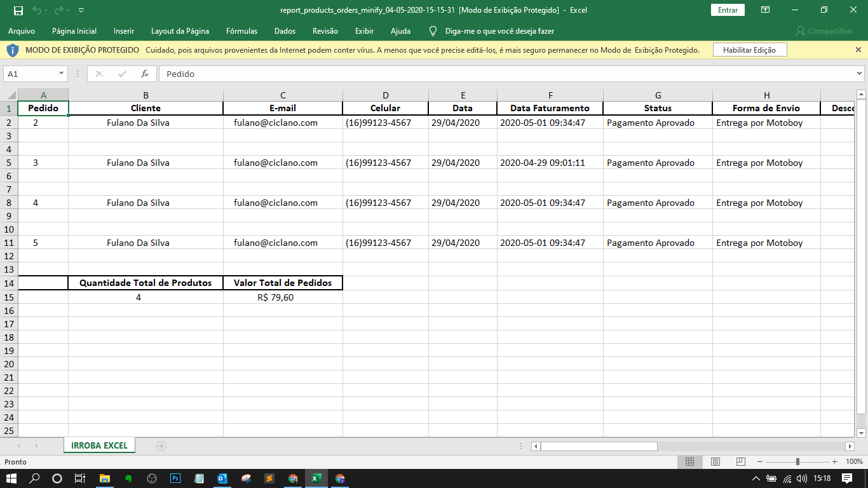Switch to Normal view icon
The width and height of the screenshot is (868, 488).
(689, 461)
